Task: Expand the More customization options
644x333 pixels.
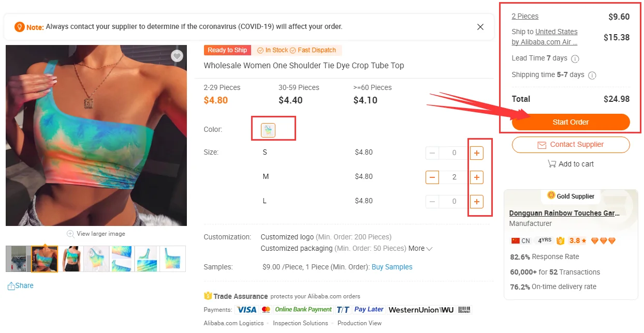Action: (x=420, y=248)
